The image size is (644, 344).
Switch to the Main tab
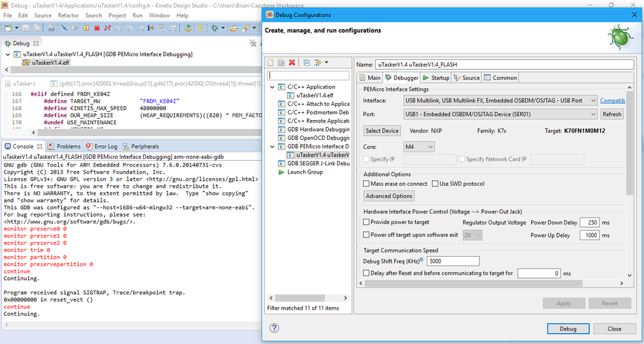369,77
